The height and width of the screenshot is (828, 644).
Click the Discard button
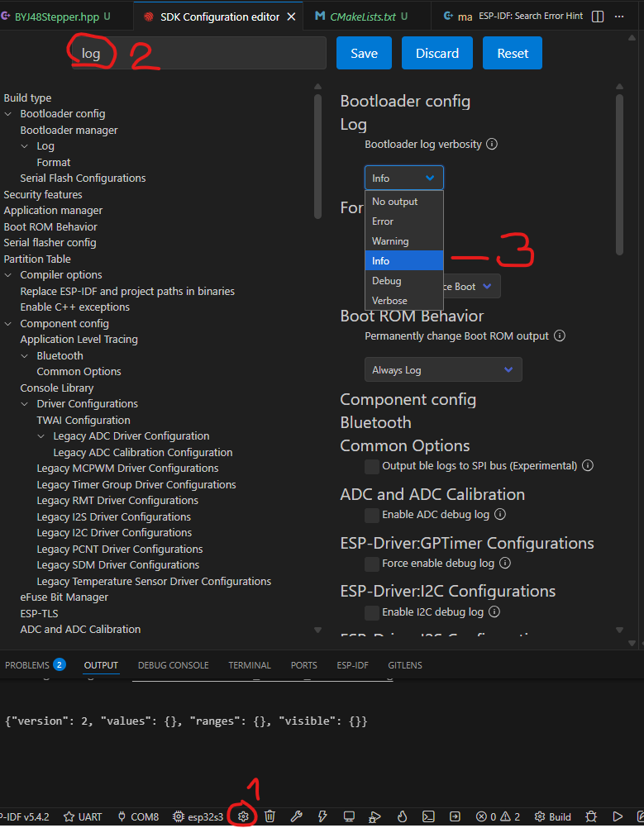click(x=436, y=53)
